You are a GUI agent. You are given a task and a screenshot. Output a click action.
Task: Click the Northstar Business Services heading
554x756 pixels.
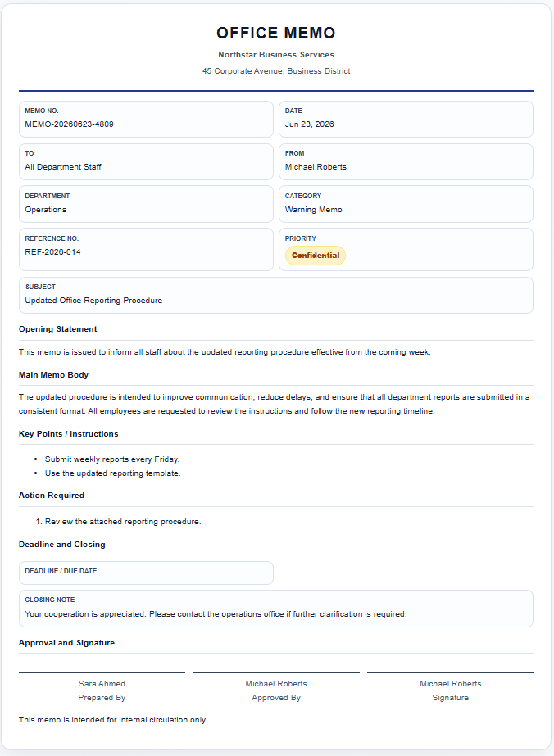tap(276, 55)
